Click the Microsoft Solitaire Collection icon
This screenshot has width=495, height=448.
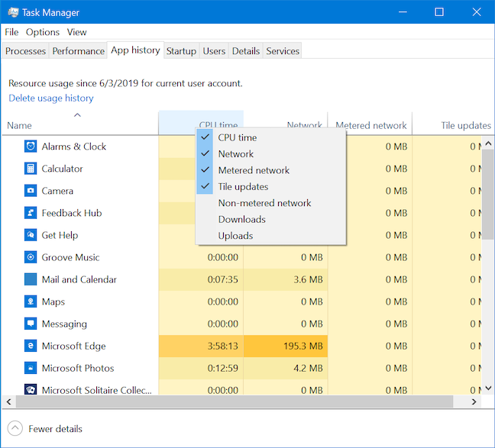click(31, 389)
